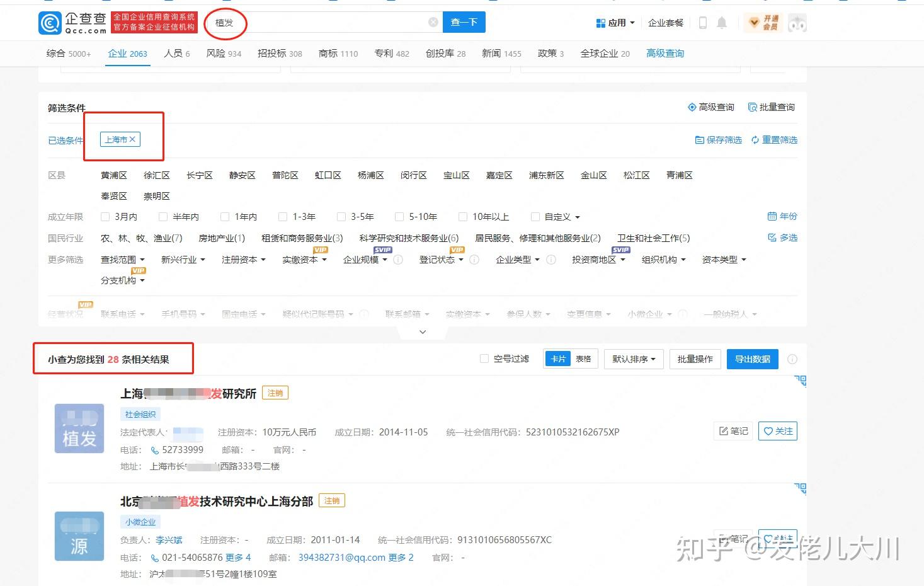Open the 注册资本 dropdown

point(244,260)
